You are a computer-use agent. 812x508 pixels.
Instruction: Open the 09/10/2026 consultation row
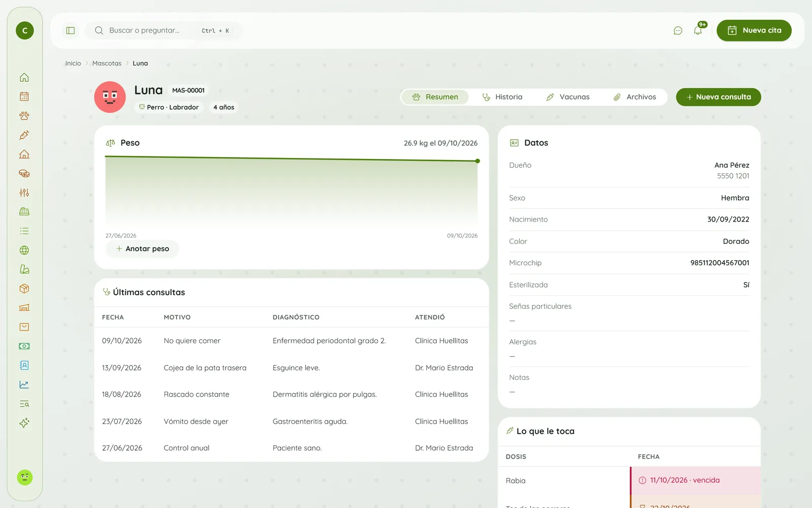[292, 341]
